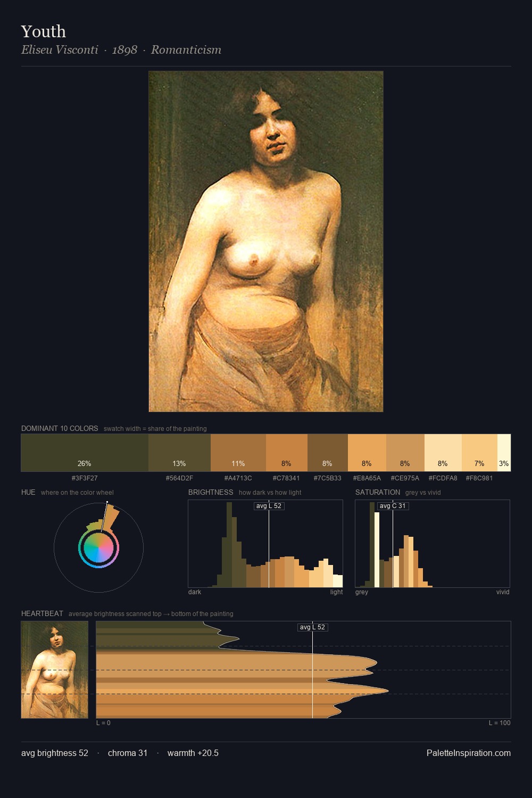Click the "#3F3F27" hex code text
The image size is (532, 798).
(85, 478)
